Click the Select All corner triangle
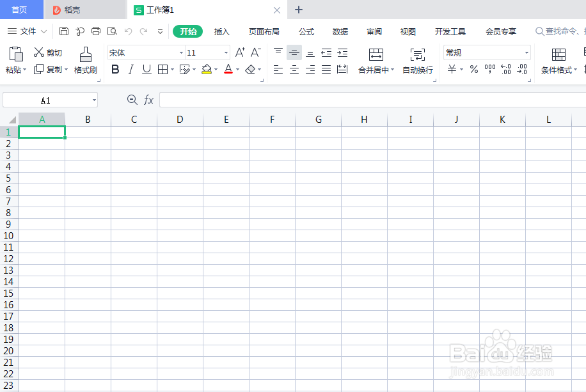 point(12,120)
